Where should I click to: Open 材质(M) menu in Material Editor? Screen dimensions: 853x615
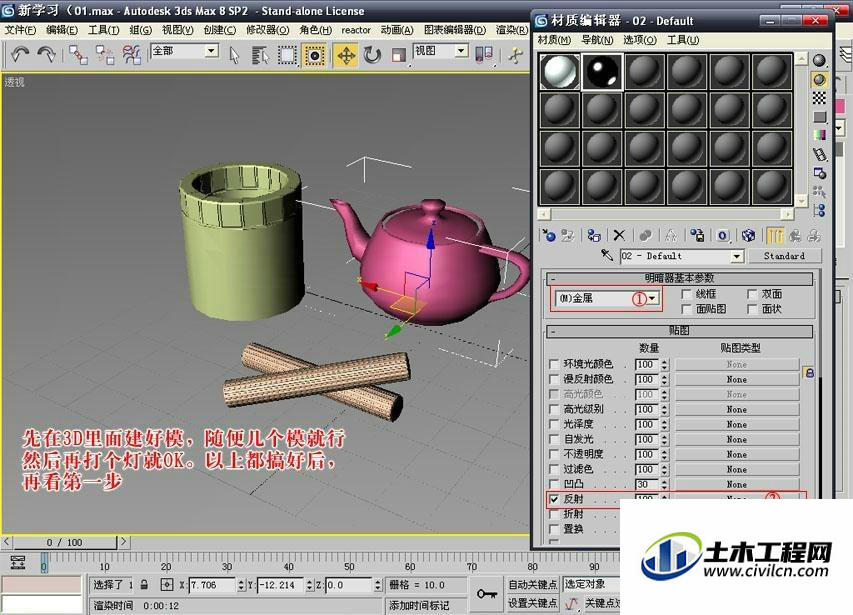[x=554, y=40]
